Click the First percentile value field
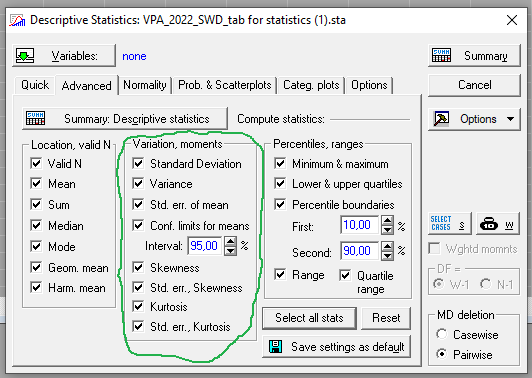Image resolution: width=532 pixels, height=378 pixels. (x=359, y=225)
